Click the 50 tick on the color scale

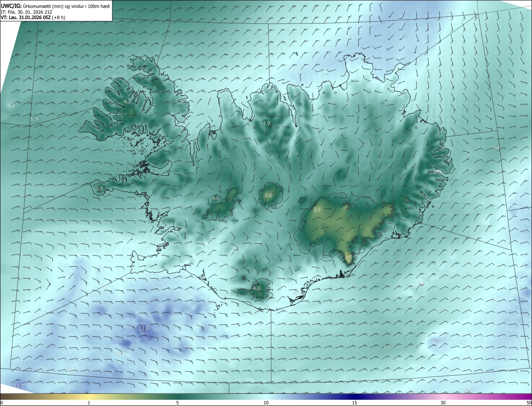click(x=529, y=403)
